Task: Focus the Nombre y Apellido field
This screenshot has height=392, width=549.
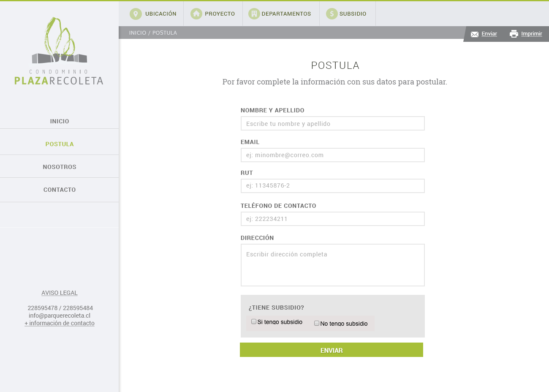Action: (x=333, y=123)
